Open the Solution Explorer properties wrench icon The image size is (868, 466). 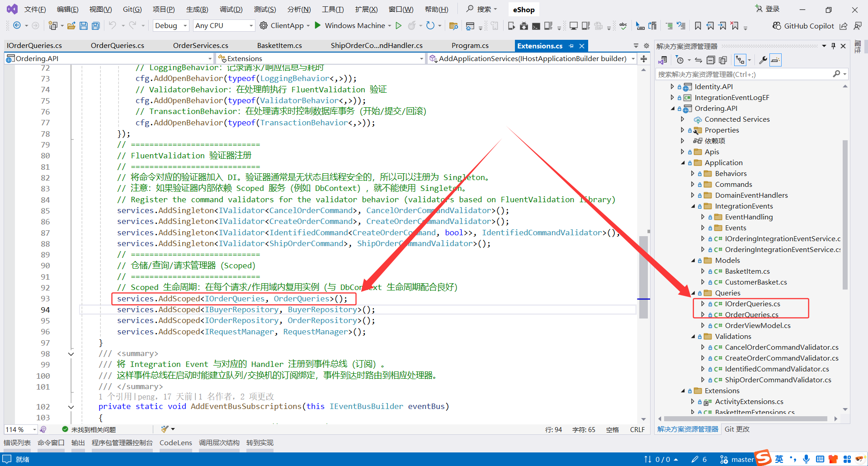tap(763, 59)
